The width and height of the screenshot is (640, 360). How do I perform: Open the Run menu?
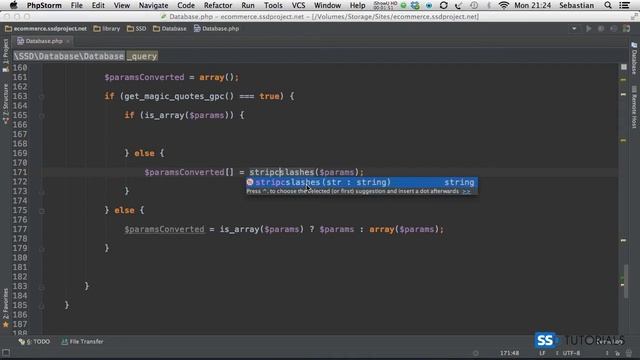click(248, 5)
